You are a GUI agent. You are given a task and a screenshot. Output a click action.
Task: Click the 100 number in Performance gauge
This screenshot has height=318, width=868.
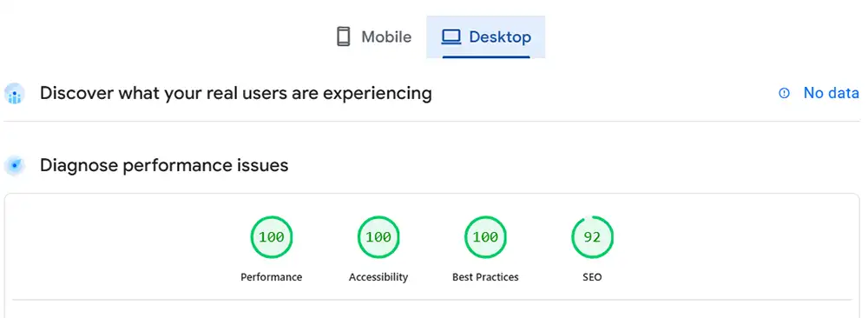271,237
